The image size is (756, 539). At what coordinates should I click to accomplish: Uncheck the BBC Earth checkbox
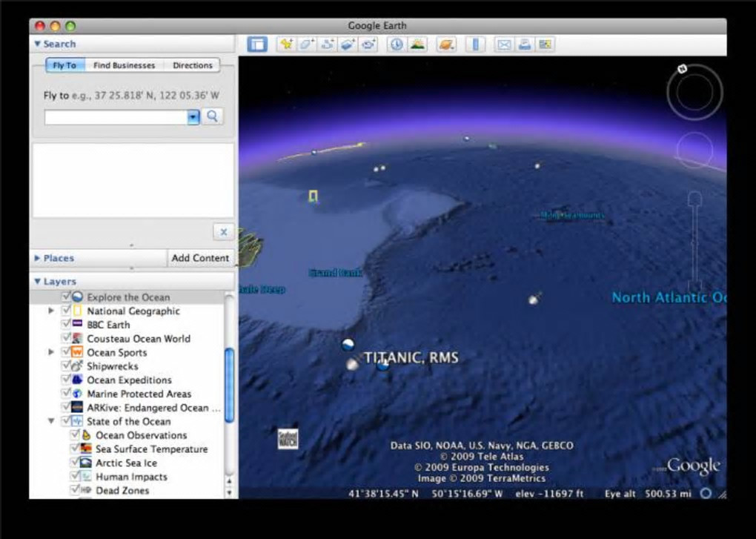(67, 324)
